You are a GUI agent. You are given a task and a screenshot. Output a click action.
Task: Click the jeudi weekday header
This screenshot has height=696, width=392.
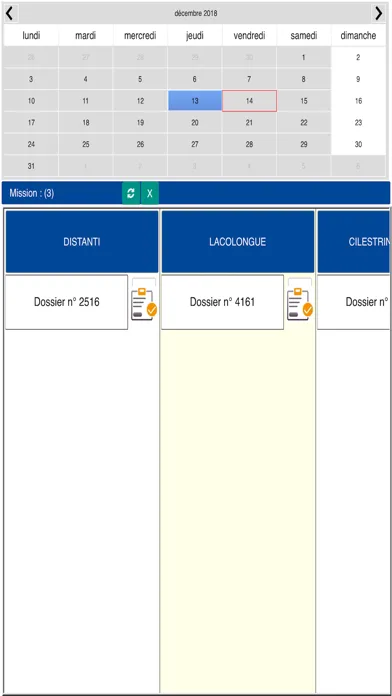click(195, 36)
